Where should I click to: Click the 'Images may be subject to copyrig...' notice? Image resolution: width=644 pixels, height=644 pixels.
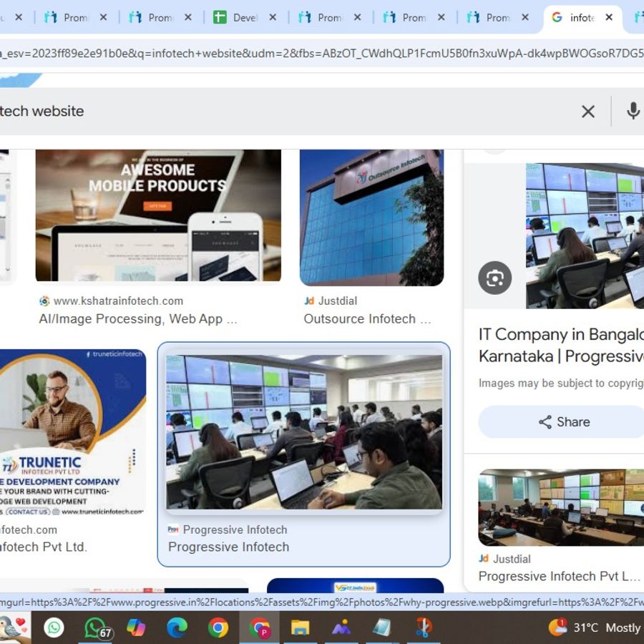[561, 384]
